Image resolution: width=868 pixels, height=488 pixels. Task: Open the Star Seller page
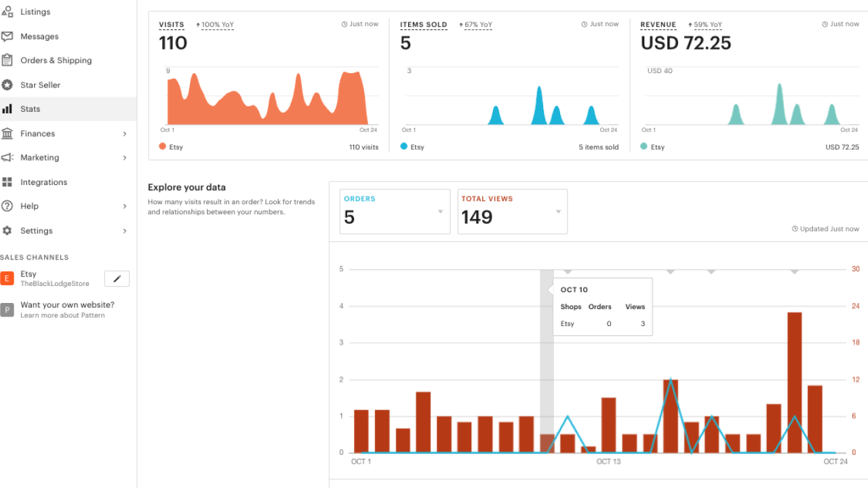point(40,85)
